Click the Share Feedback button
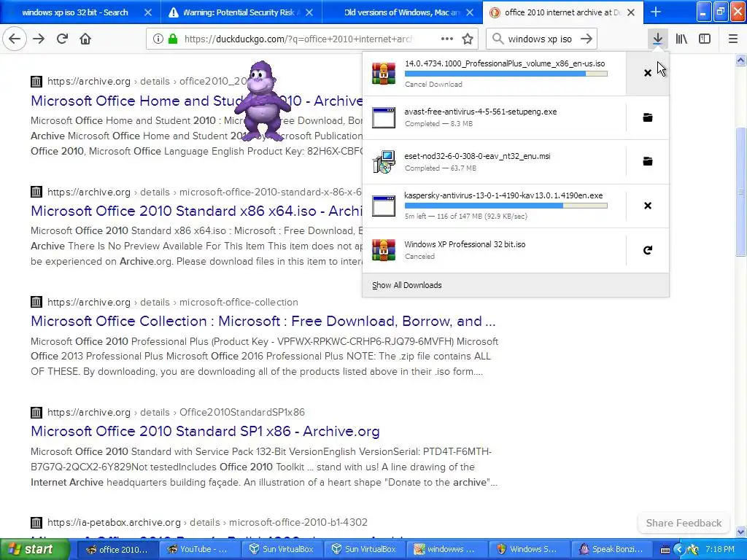Image resolution: width=747 pixels, height=560 pixels. point(684,523)
